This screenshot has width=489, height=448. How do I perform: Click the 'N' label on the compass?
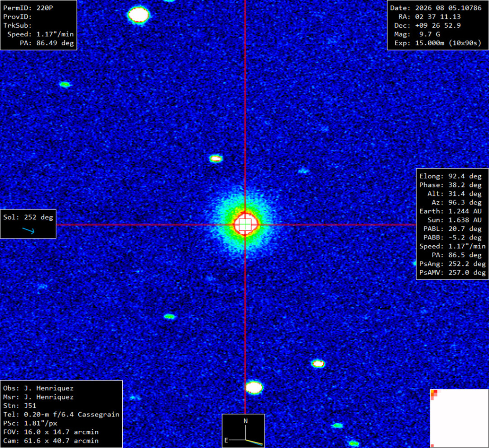pos(245,421)
